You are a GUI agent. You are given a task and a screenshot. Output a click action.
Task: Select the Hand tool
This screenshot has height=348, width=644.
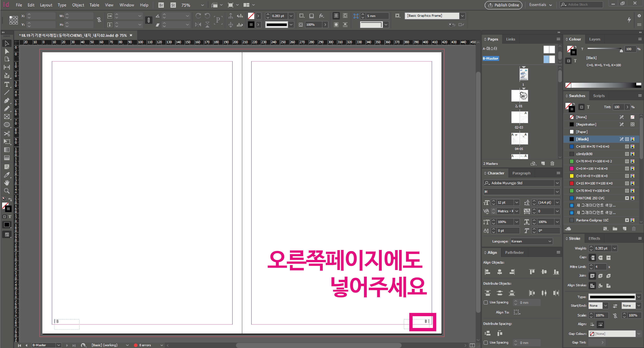pyautogui.click(x=7, y=183)
